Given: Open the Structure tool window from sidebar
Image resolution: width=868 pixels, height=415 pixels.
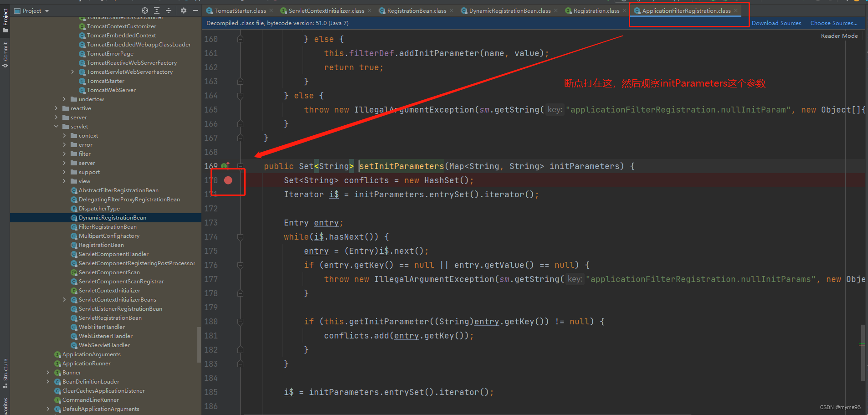Looking at the screenshot, I should (x=5, y=372).
